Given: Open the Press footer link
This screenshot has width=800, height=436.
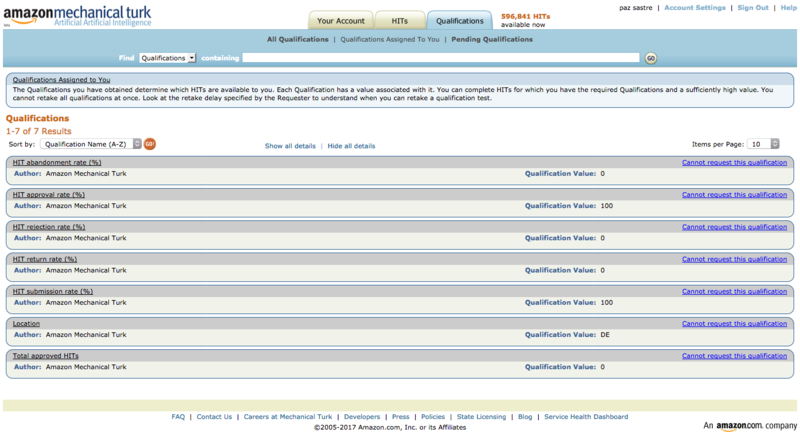Looking at the screenshot, I should click(401, 417).
